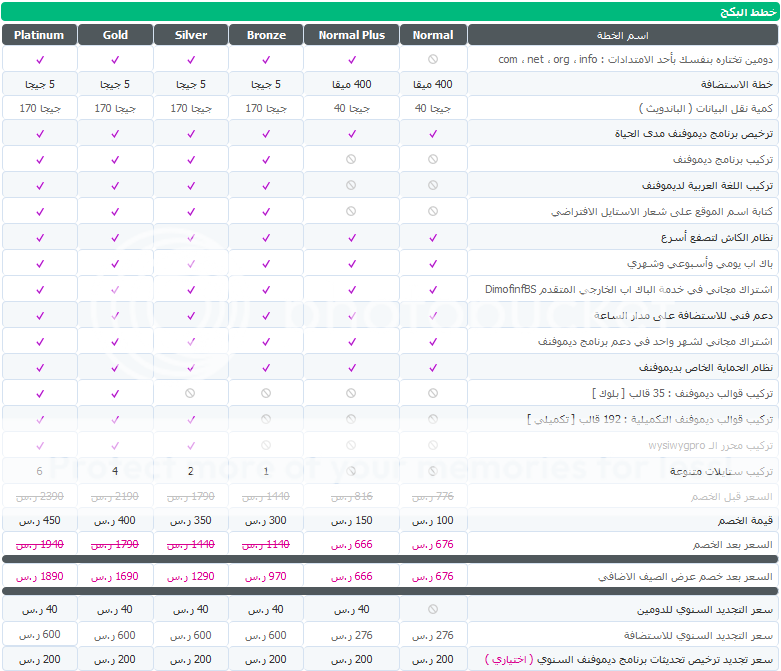The image size is (781, 671).
Task: Select the Gold plan column header
Action: [115, 35]
